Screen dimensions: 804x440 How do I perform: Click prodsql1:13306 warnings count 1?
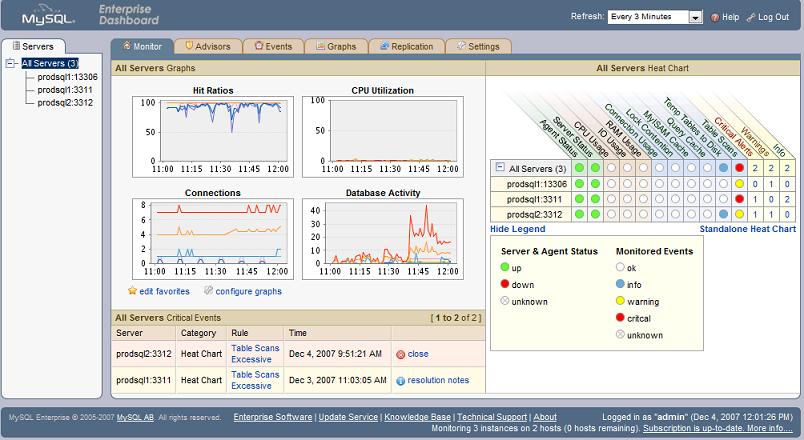(x=771, y=184)
